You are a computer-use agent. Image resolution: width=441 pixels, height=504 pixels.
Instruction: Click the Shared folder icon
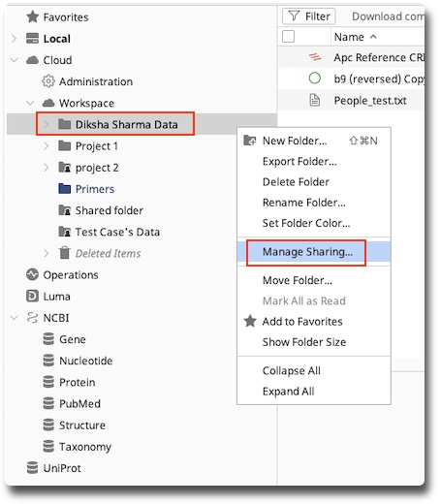coord(65,210)
